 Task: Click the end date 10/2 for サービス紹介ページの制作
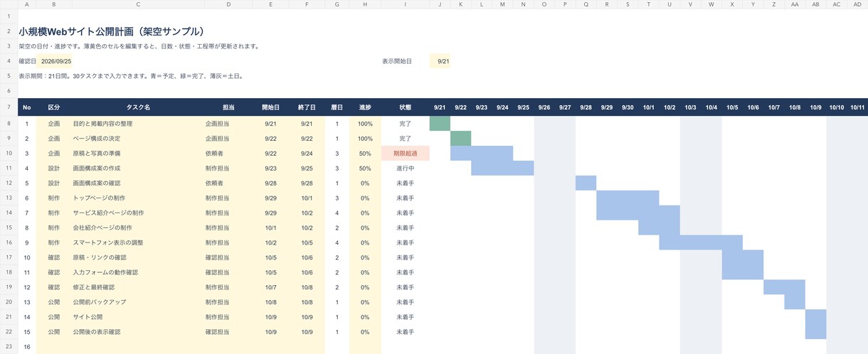click(307, 213)
